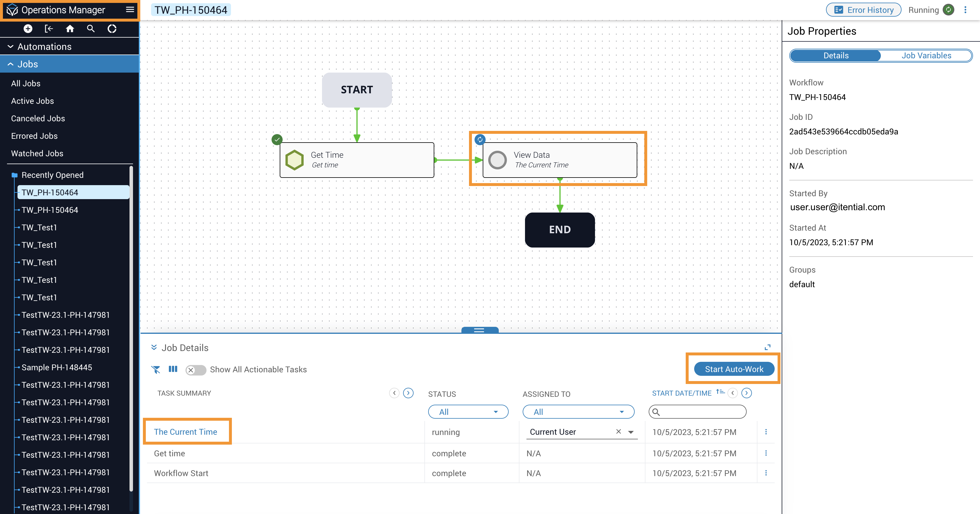Click the plus create icon in sidebar

point(28,29)
